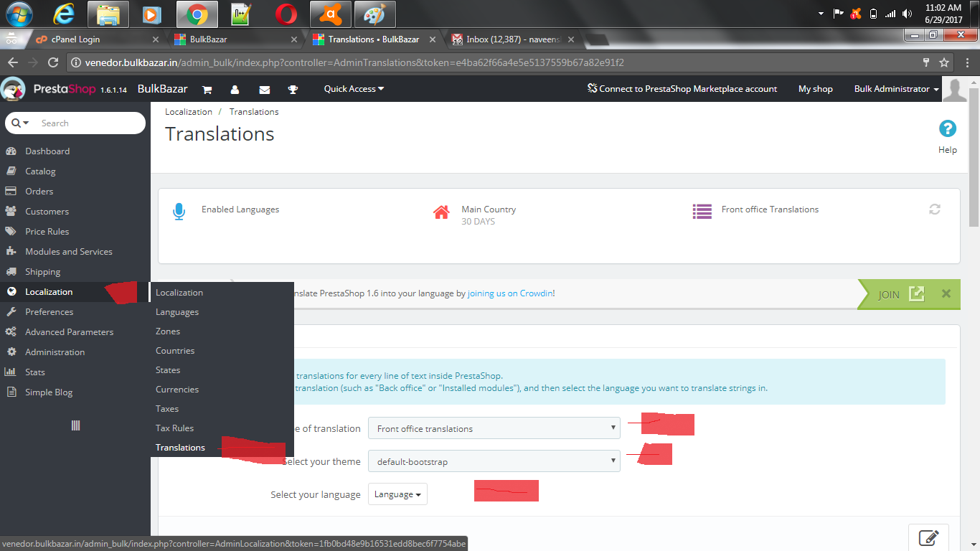Open Price Rules in the sidebar
Image resolution: width=980 pixels, height=551 pixels.
click(x=47, y=232)
